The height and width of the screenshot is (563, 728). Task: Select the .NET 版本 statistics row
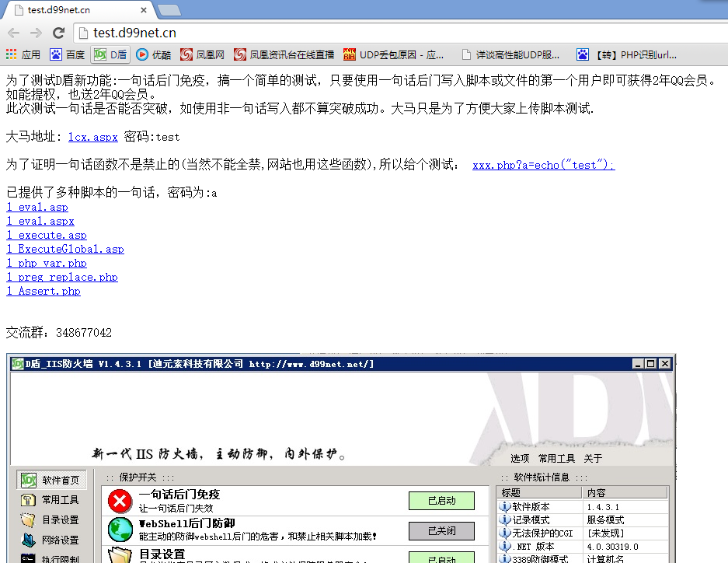583,547
